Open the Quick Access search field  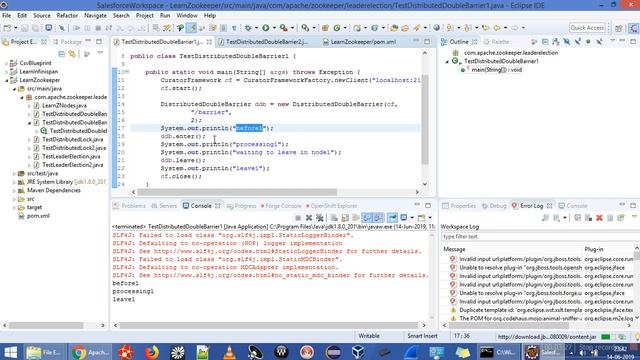[587, 28]
